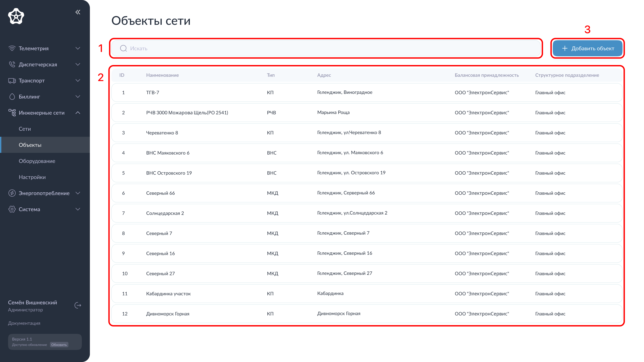This screenshot has height=362, width=644.
Task: Collapse the sidebar using the double-chevron icon
Action: pos(78,12)
